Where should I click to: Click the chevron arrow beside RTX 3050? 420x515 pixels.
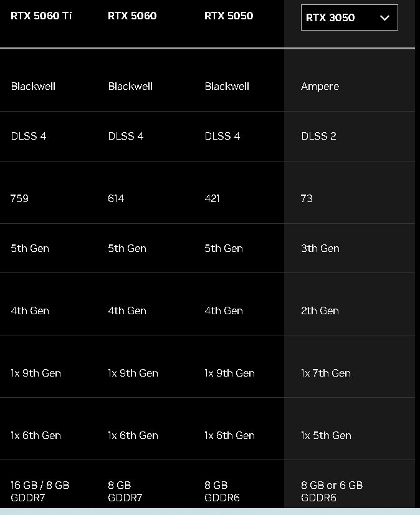pos(384,18)
